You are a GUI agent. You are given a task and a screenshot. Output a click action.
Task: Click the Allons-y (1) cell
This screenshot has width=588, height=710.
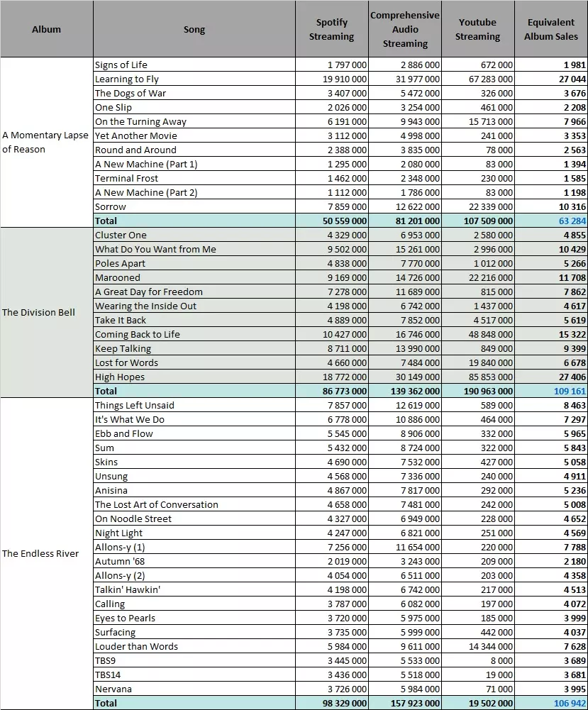coord(194,547)
